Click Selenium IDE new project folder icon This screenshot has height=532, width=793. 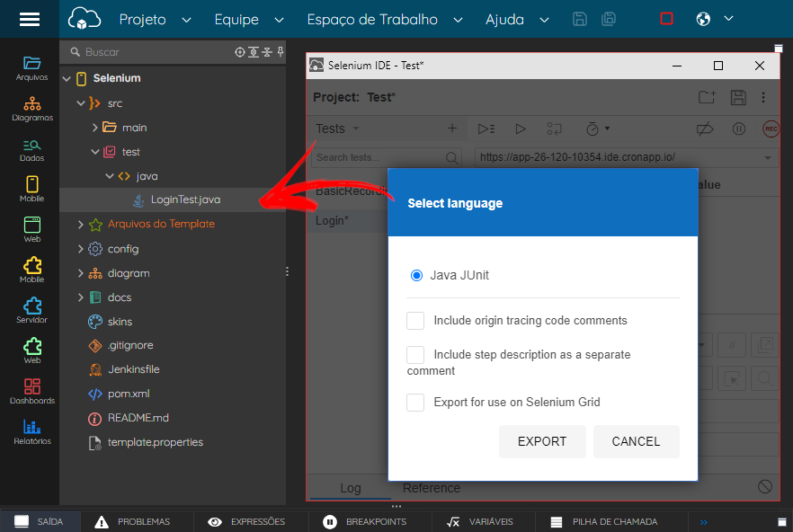[707, 97]
